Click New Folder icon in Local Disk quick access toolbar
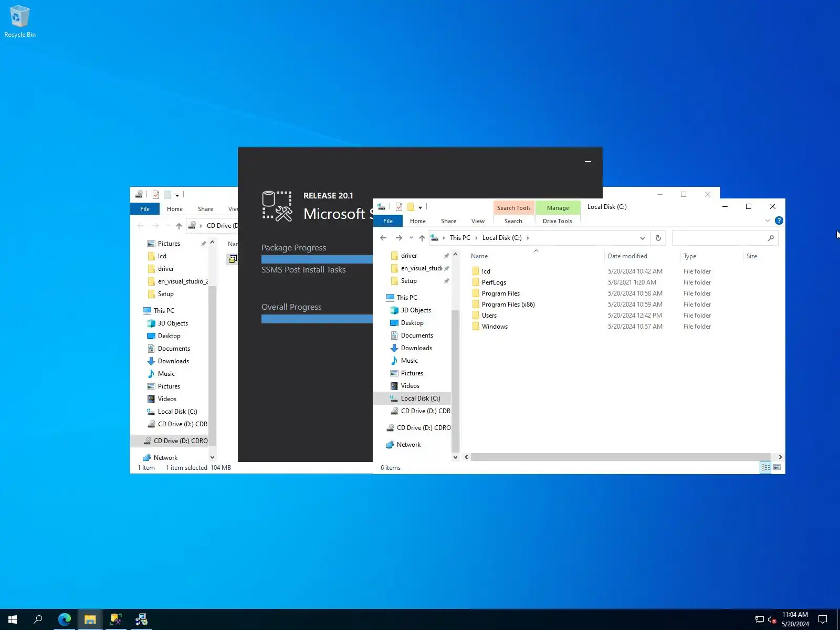Screen dimensions: 840x630 (411, 207)
